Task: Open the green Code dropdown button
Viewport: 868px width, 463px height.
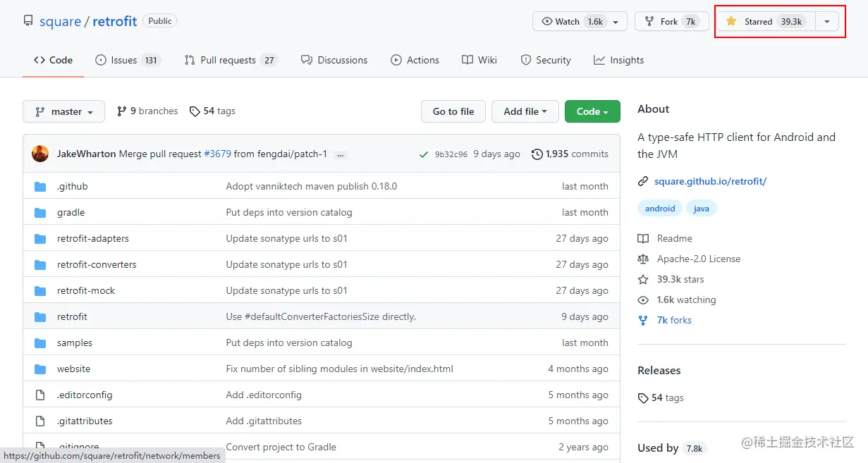Action: pos(592,111)
